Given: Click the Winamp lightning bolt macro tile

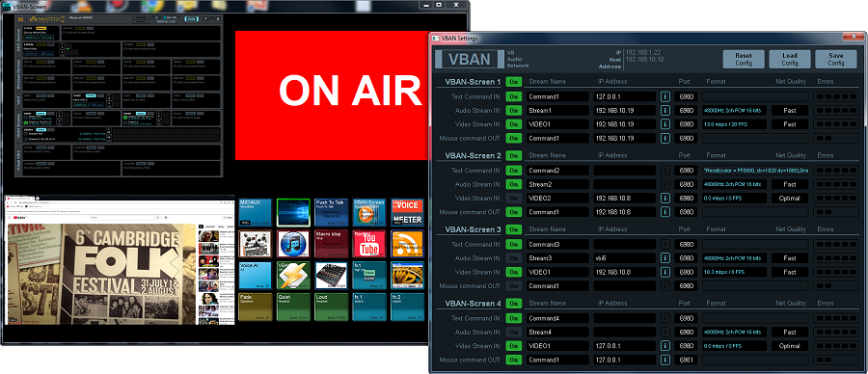Looking at the screenshot, I should (293, 276).
